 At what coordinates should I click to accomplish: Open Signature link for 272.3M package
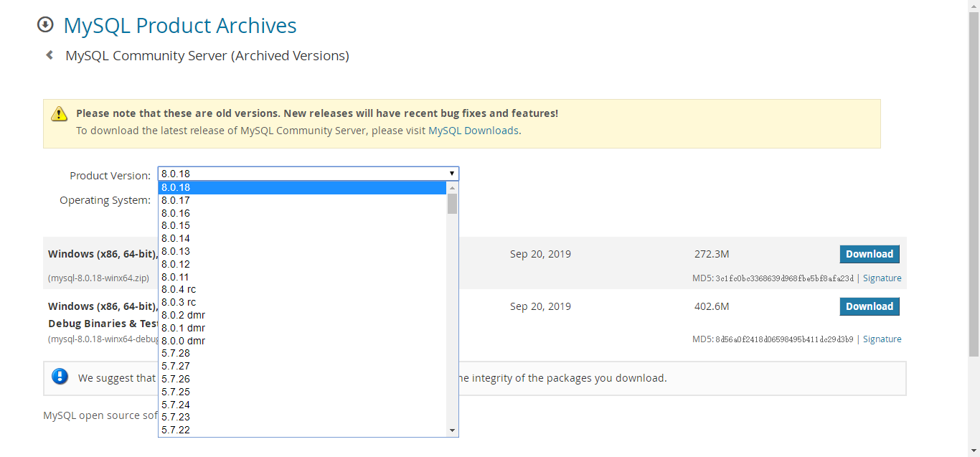[882, 278]
